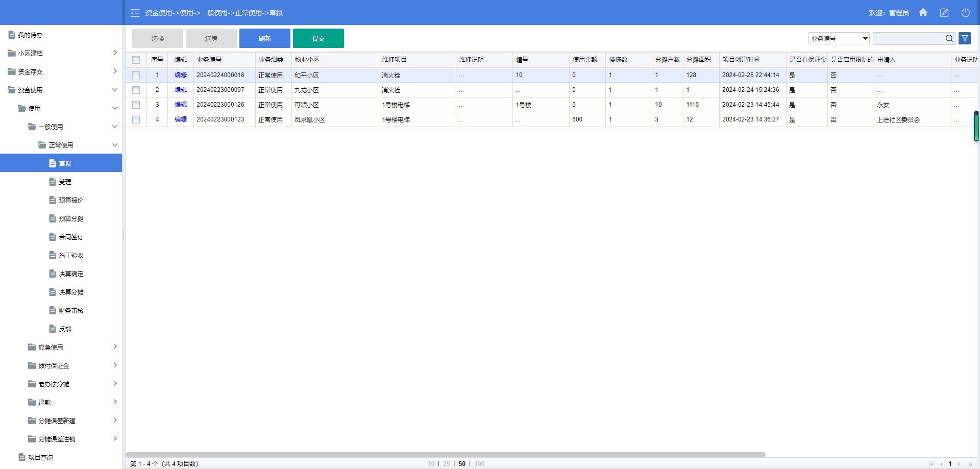Click the 预算分摊 document icon
The image size is (980, 469).
[x=53, y=218]
